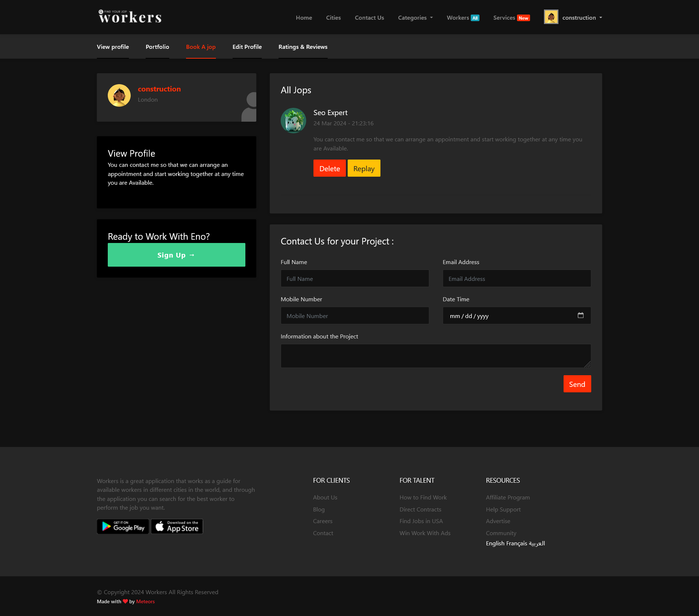This screenshot has width=699, height=616.
Task: Click the Google Play store badge
Action: [123, 526]
